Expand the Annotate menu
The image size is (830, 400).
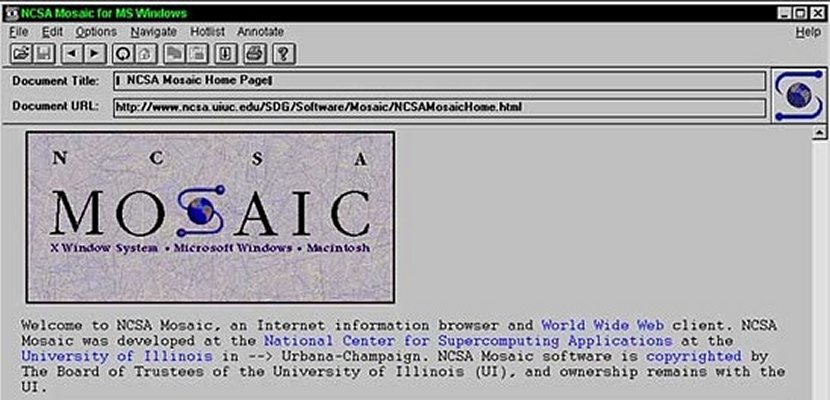tap(260, 32)
